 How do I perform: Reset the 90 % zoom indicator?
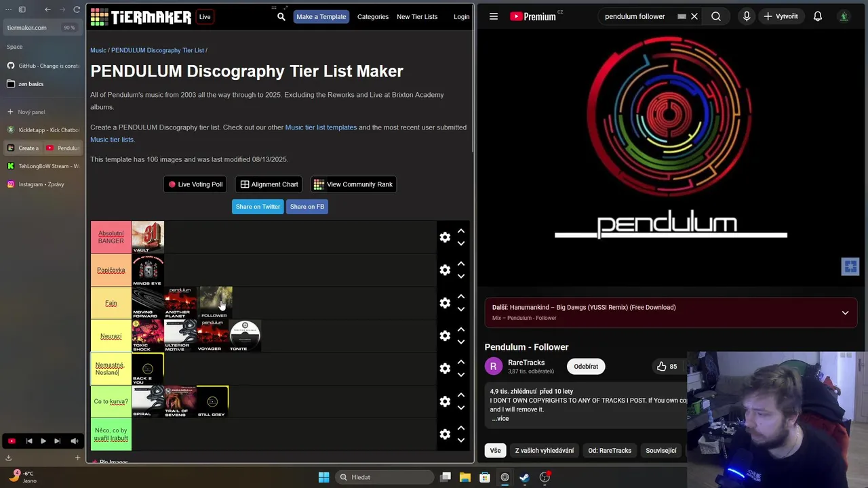[x=69, y=28]
